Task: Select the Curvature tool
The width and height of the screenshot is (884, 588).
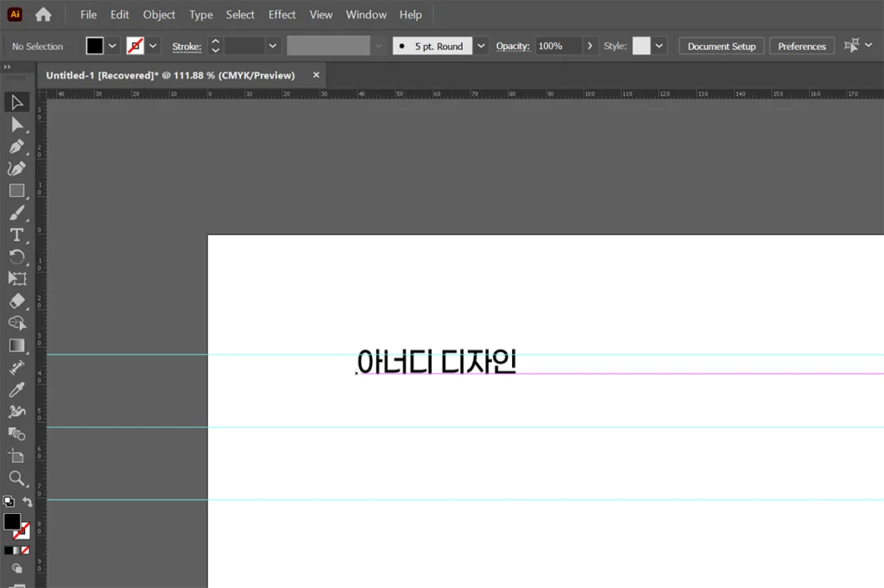Action: pos(16,168)
